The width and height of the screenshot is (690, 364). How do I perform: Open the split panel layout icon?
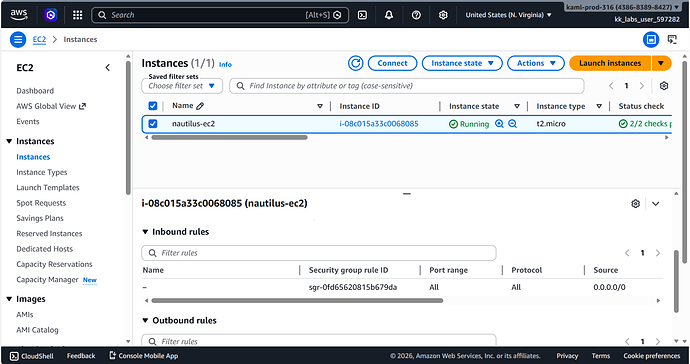coord(651,40)
